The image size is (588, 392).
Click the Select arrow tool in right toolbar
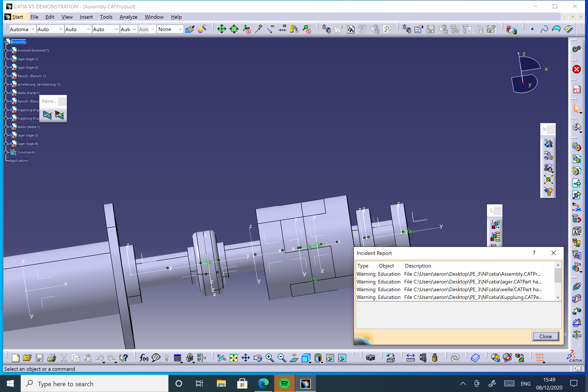576,109
